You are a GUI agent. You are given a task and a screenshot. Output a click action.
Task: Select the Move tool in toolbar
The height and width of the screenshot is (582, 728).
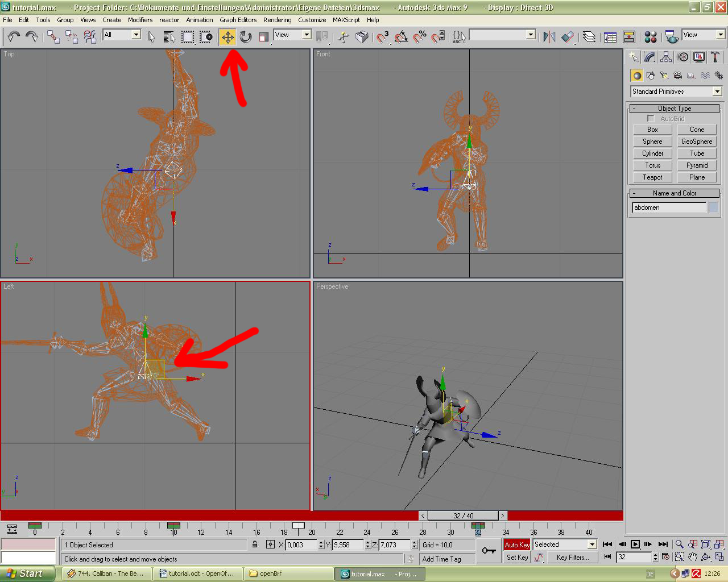pos(227,38)
